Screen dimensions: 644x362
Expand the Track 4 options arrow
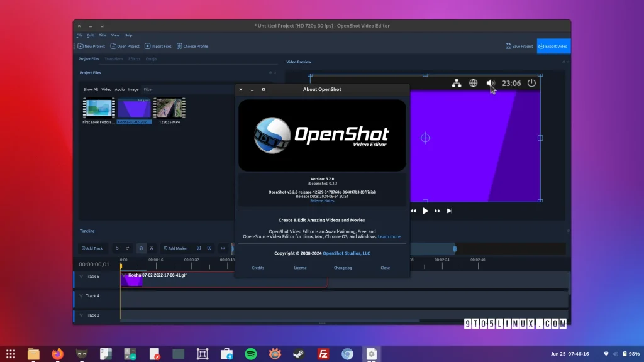[x=81, y=296]
